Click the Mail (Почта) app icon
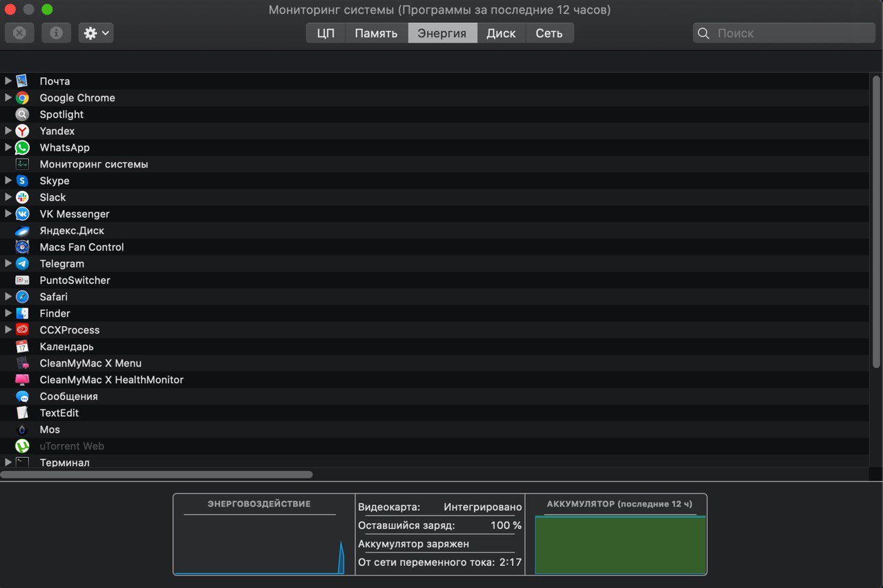Image resolution: width=883 pixels, height=588 pixels. [x=22, y=81]
